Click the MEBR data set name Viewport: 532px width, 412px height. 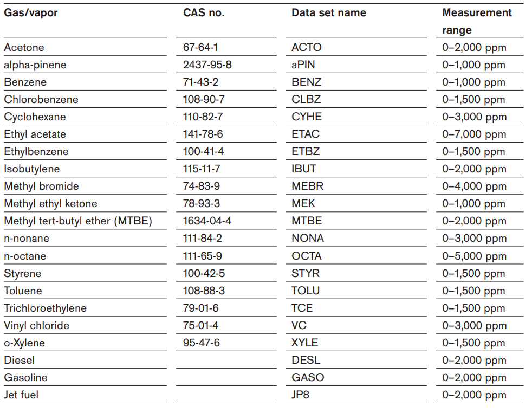coord(307,186)
